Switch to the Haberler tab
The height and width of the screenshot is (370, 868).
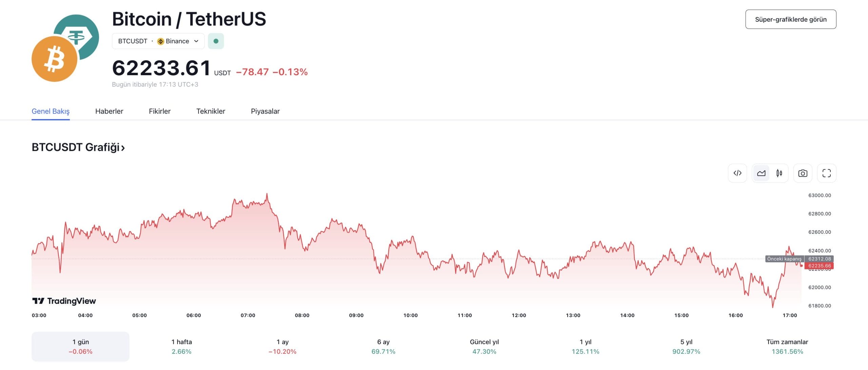(109, 111)
